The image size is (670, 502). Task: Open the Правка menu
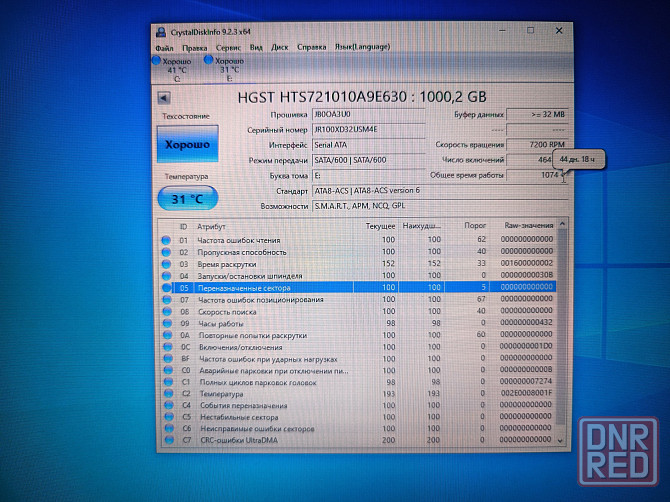tap(194, 48)
